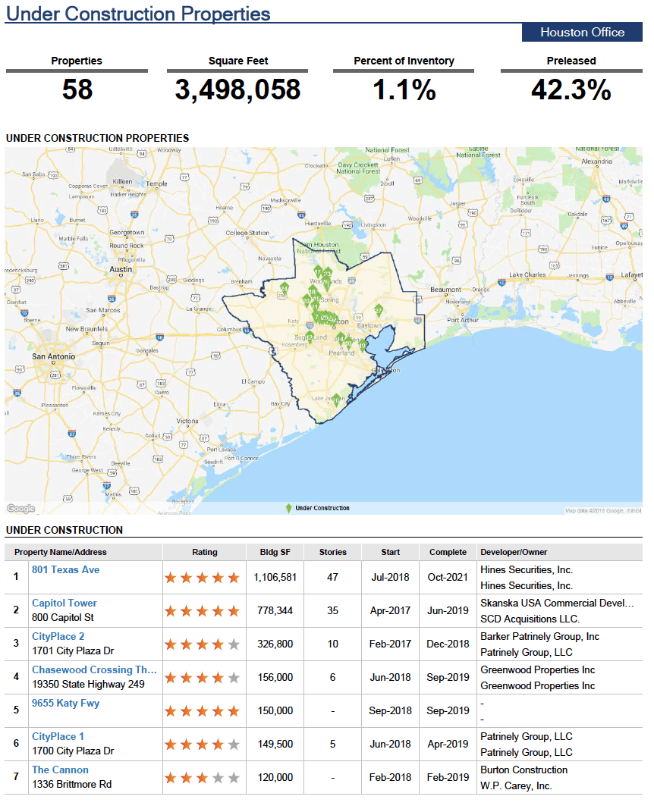Click the 19350 State Highway 249 address
Image resolution: width=654 pixels, height=812 pixels.
88,685
